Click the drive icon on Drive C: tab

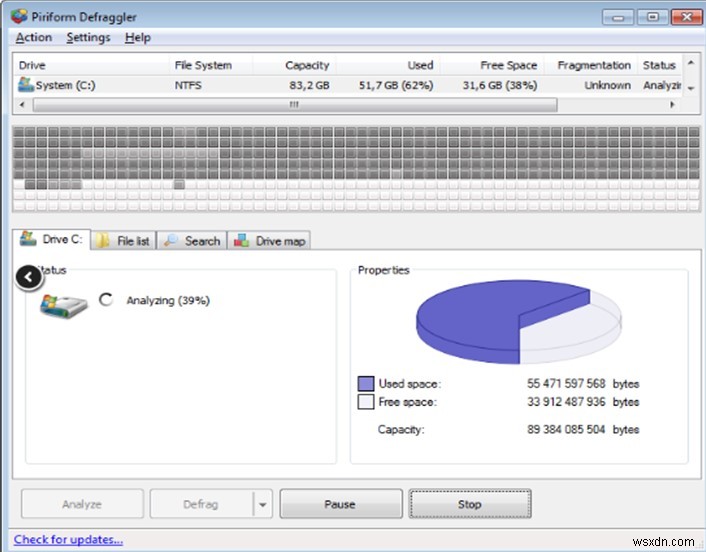pyautogui.click(x=28, y=239)
